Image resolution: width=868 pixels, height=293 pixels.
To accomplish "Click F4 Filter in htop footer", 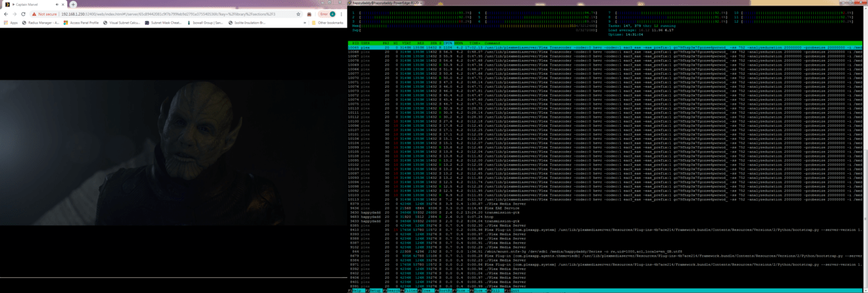I will pos(409,290).
